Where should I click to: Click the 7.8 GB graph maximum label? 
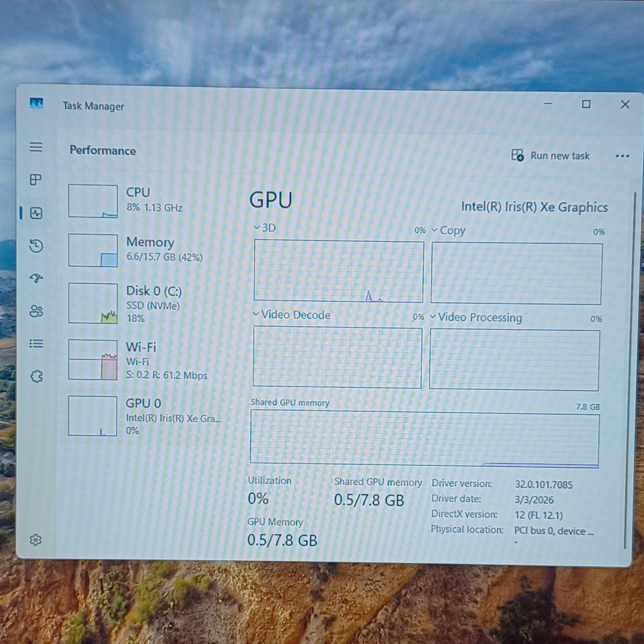588,407
